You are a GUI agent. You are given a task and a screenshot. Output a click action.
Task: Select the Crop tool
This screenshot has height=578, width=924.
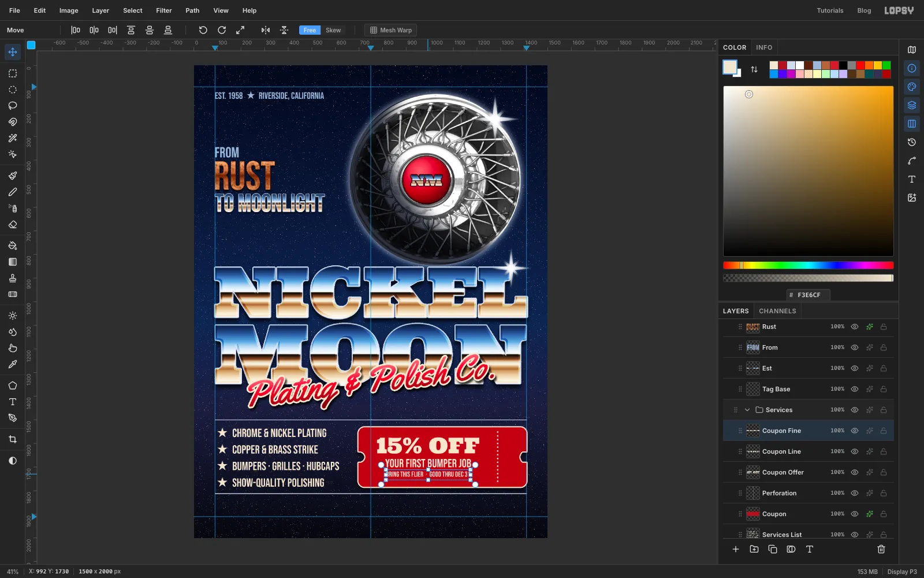[x=13, y=439]
